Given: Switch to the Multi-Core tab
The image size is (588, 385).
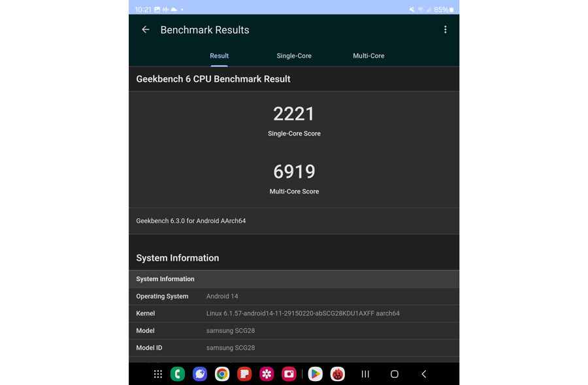Looking at the screenshot, I should coord(368,56).
